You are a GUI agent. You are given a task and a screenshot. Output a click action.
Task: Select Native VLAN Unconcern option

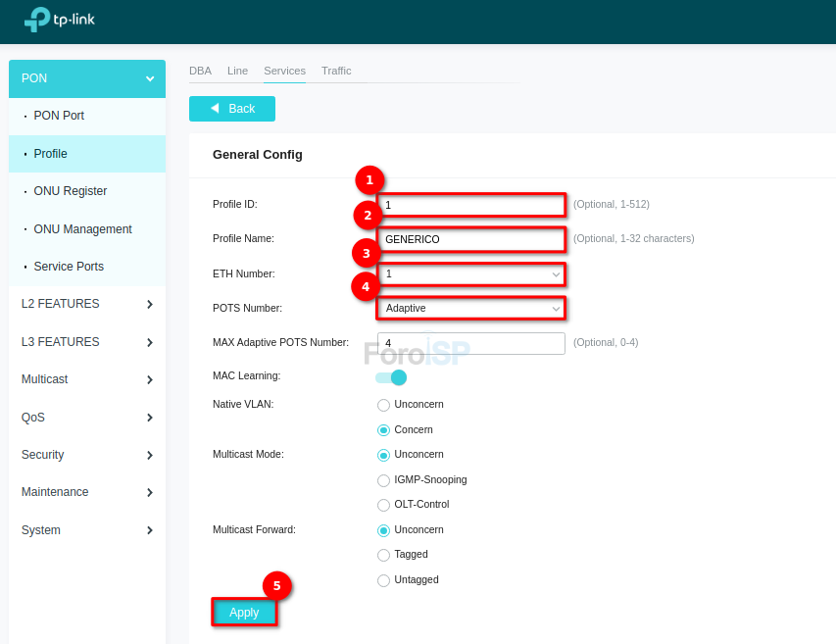pyautogui.click(x=383, y=405)
